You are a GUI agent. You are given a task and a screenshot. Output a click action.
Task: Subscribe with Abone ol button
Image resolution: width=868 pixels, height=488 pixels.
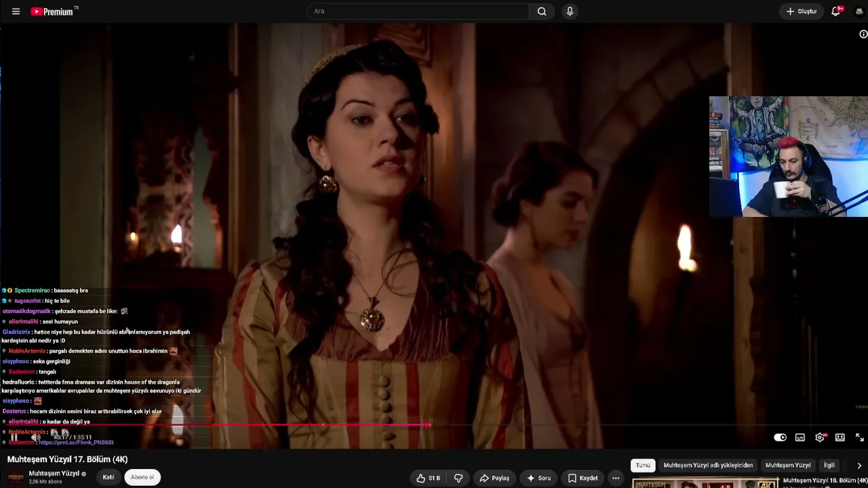[142, 477]
